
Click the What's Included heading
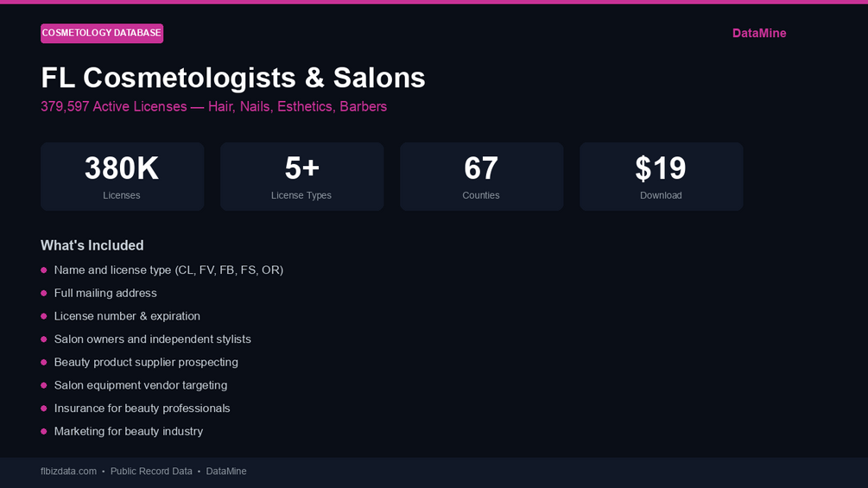tap(92, 245)
